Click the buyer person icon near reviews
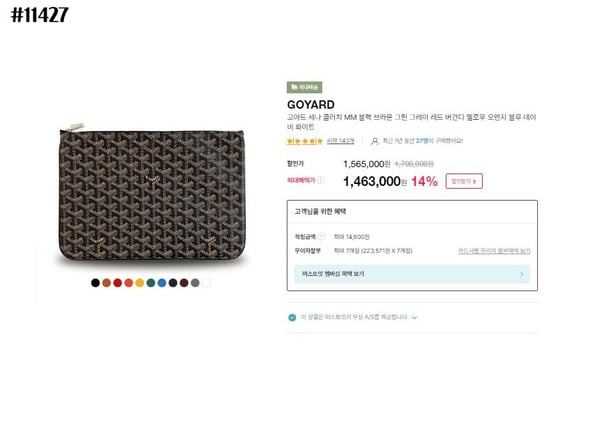The width and height of the screenshot is (600, 427). (374, 141)
